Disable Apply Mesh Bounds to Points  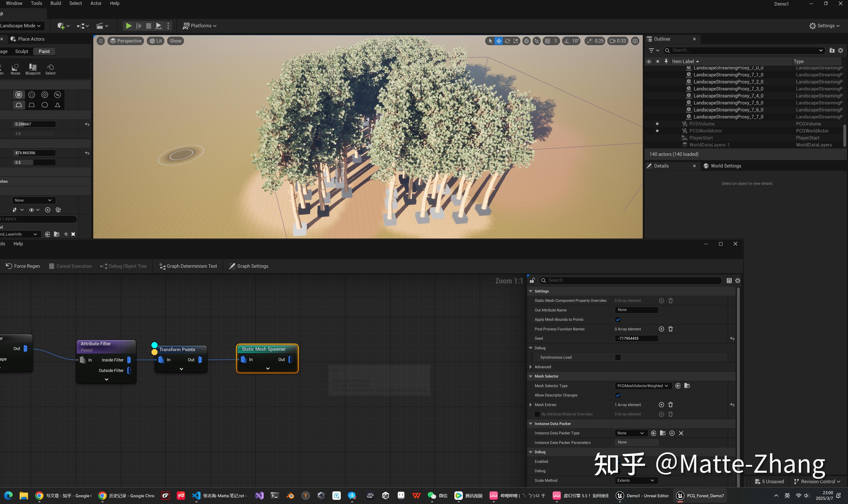point(618,319)
